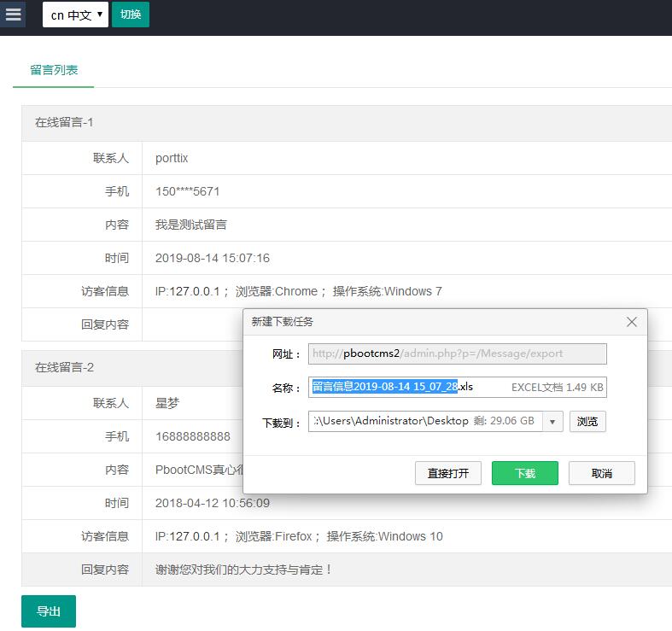Image resolution: width=672 pixels, height=631 pixels.
Task: Switch to the 留言列表 tab
Action: coord(54,70)
